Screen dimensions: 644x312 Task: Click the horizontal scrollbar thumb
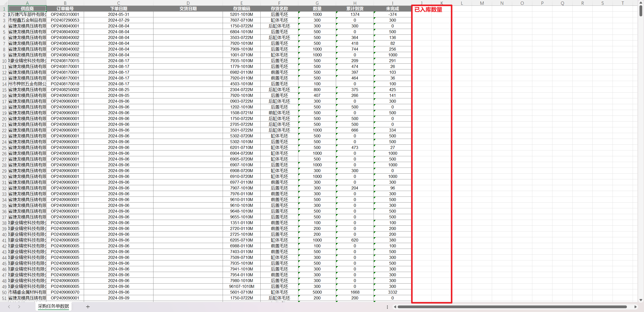[x=512, y=307]
